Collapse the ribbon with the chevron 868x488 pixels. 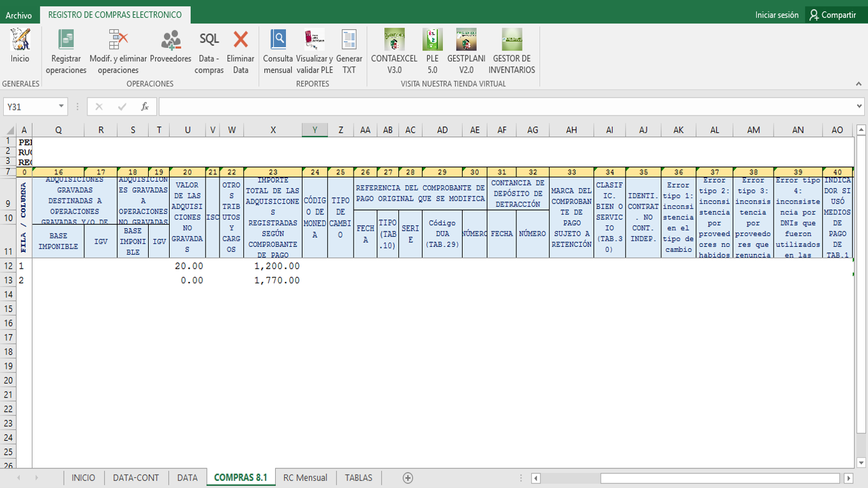click(859, 84)
